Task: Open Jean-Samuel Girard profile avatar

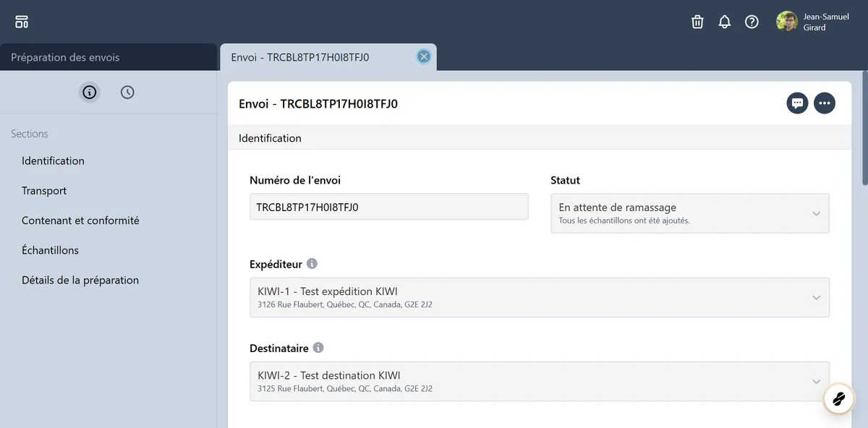Action: coord(786,22)
